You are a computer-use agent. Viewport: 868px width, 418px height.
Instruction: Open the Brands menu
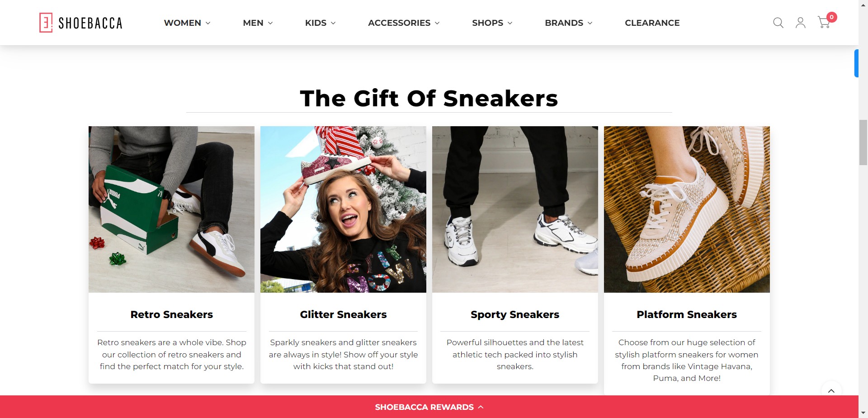coord(568,23)
